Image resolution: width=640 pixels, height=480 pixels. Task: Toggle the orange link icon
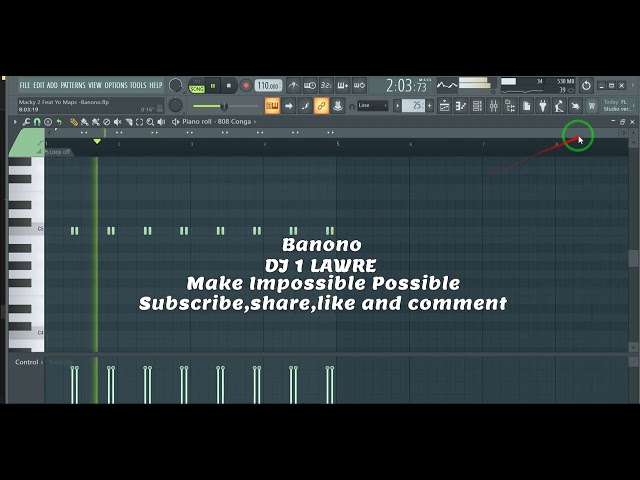[321, 106]
